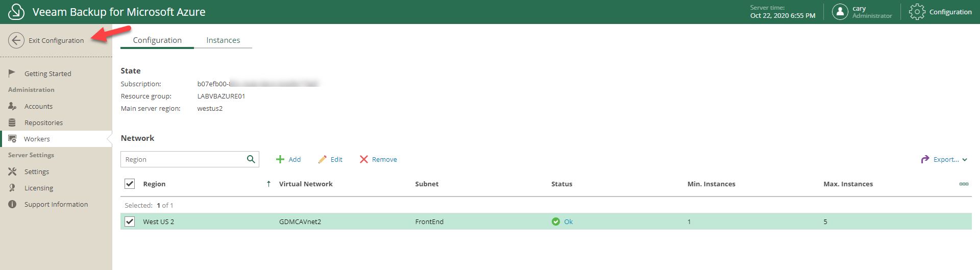Open Accounts in sidebar
980x270 pixels.
38,106
